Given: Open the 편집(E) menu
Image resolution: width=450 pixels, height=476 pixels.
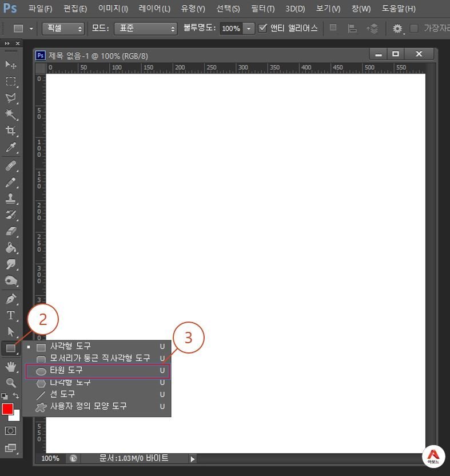Looking at the screenshot, I should (x=75, y=9).
